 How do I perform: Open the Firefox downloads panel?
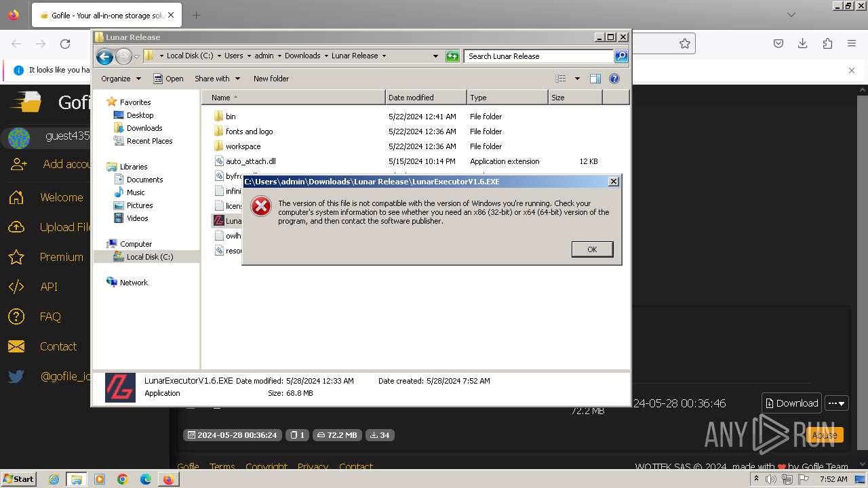(x=803, y=43)
